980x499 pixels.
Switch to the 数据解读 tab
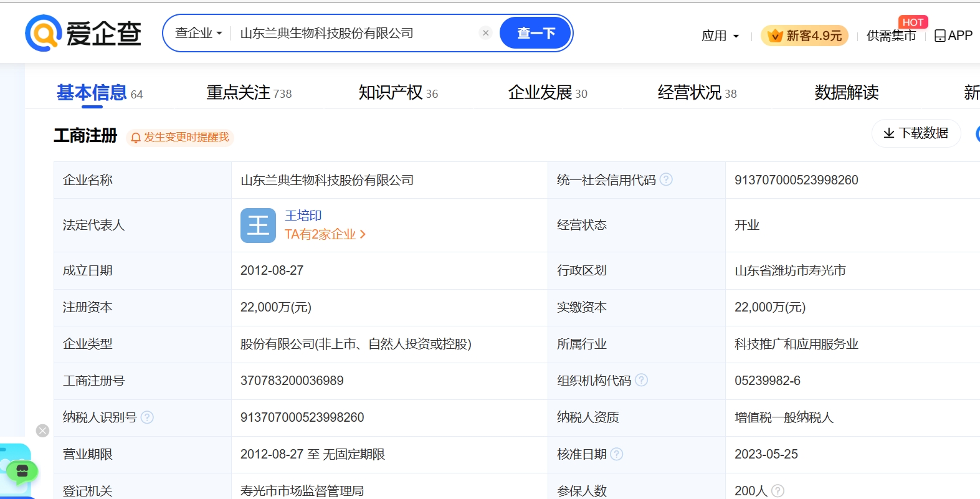(847, 93)
